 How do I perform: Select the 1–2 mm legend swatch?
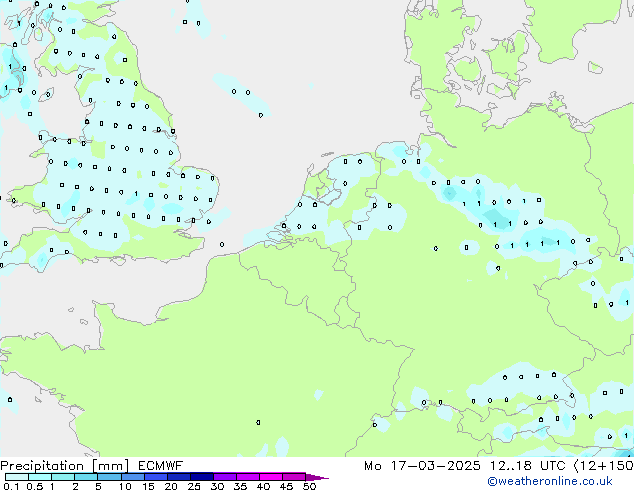point(63,477)
